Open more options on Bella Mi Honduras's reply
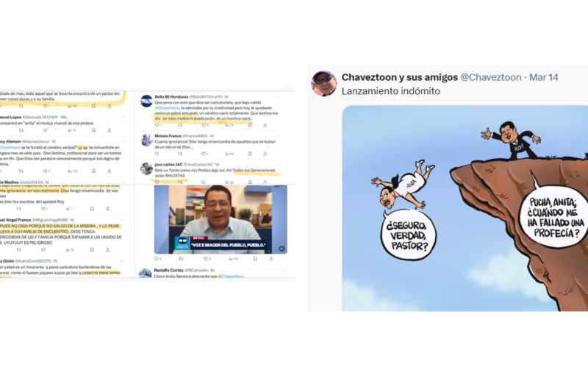This screenshot has height=375, width=588. [278, 97]
